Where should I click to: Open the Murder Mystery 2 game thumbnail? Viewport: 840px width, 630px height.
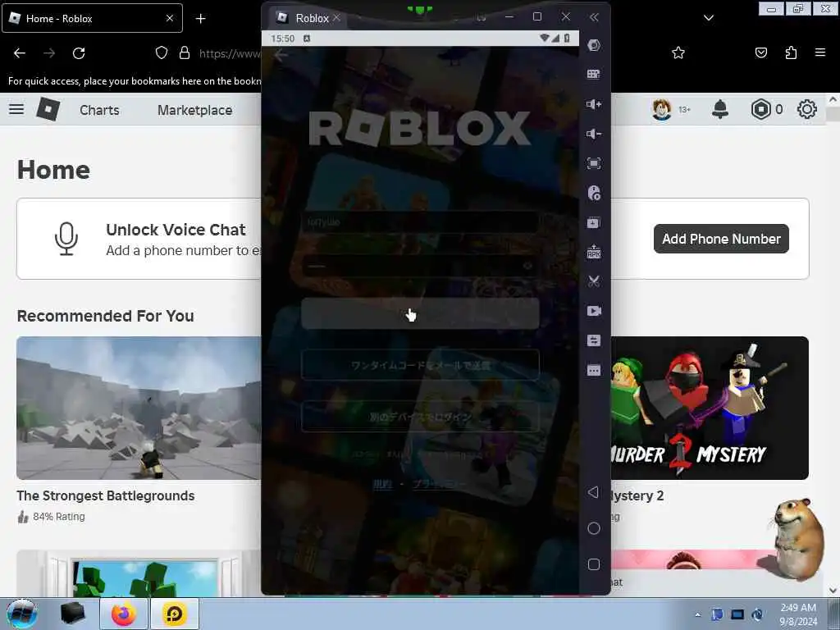coord(710,408)
